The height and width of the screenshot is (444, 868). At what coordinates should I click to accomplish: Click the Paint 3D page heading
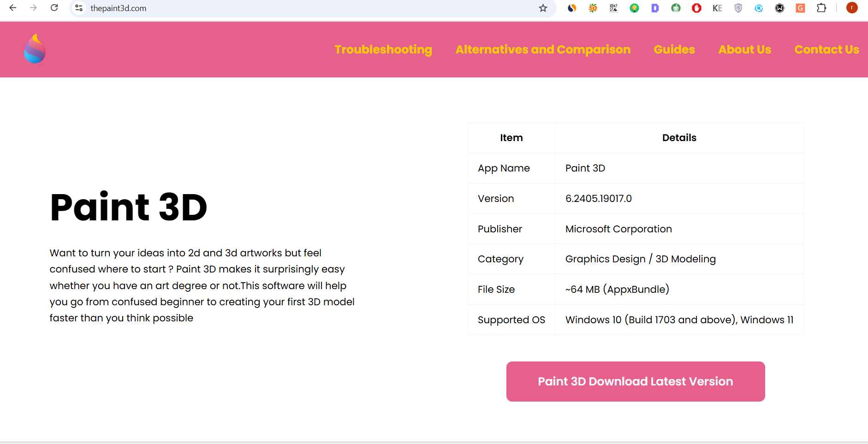[129, 207]
